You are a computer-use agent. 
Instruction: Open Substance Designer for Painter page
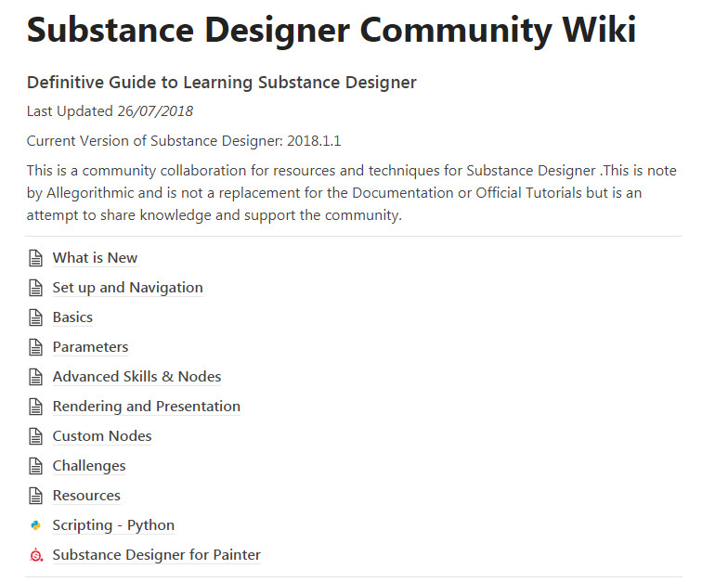pyautogui.click(x=156, y=555)
